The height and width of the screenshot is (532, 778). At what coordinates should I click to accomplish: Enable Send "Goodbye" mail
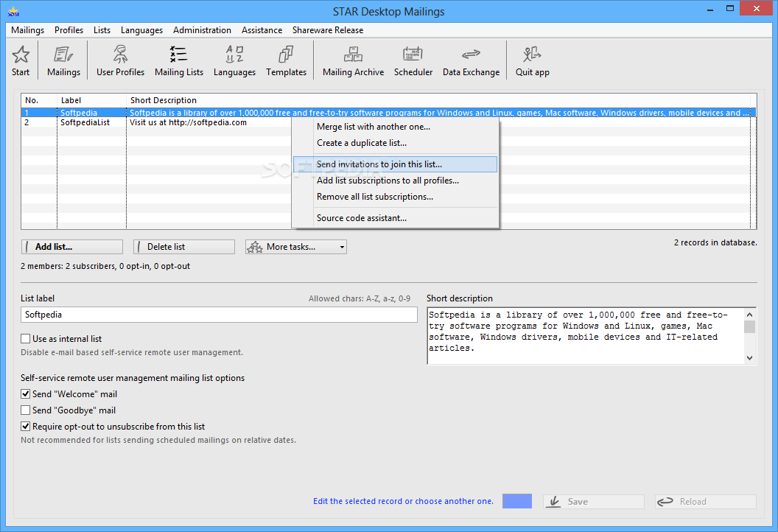25,410
